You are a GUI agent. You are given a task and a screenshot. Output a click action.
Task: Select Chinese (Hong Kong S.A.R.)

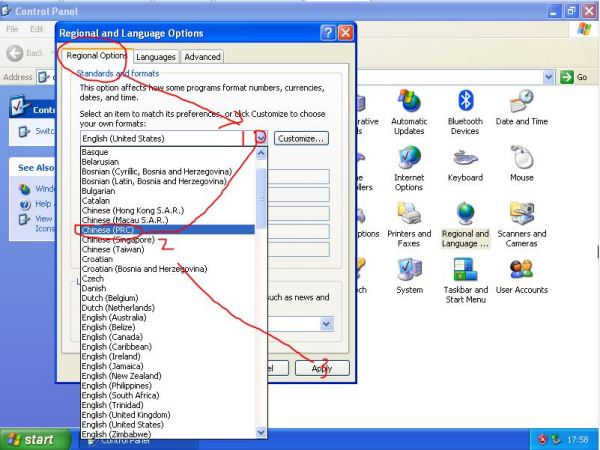coord(168,210)
